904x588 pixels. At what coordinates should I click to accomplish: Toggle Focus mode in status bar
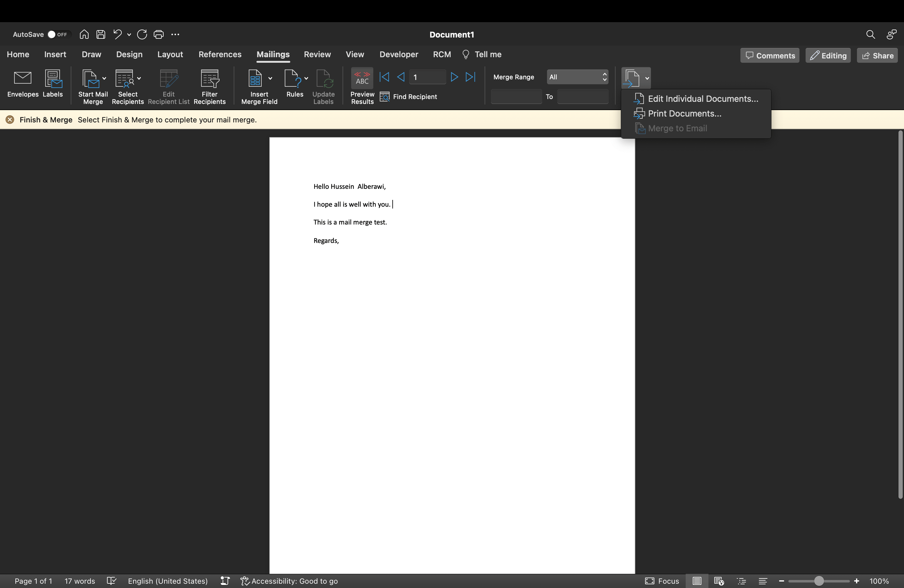tap(662, 581)
